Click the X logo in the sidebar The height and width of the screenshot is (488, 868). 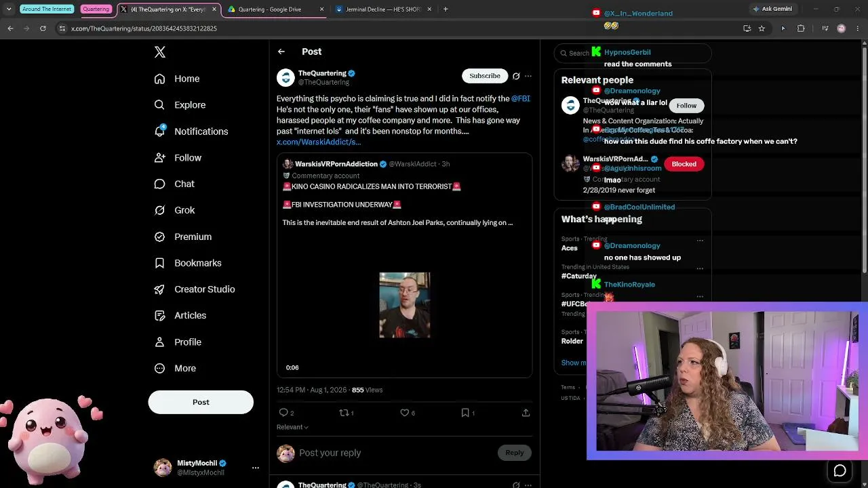click(x=160, y=52)
